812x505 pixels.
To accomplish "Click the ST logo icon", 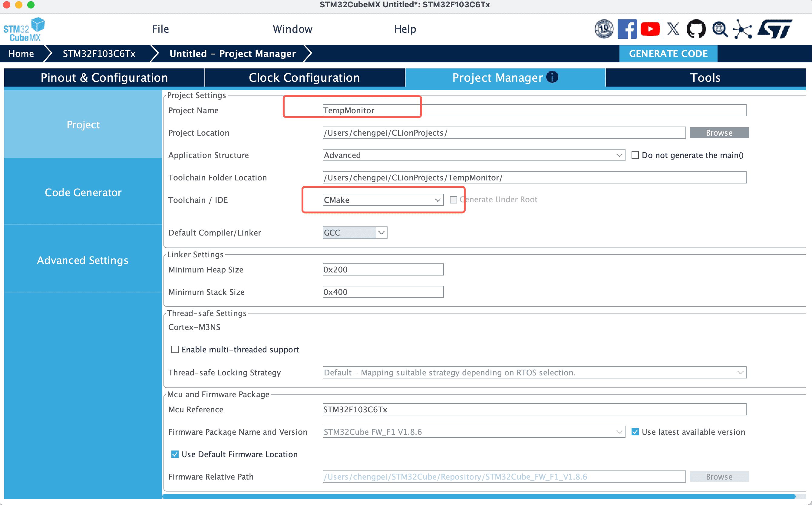I will 774,29.
